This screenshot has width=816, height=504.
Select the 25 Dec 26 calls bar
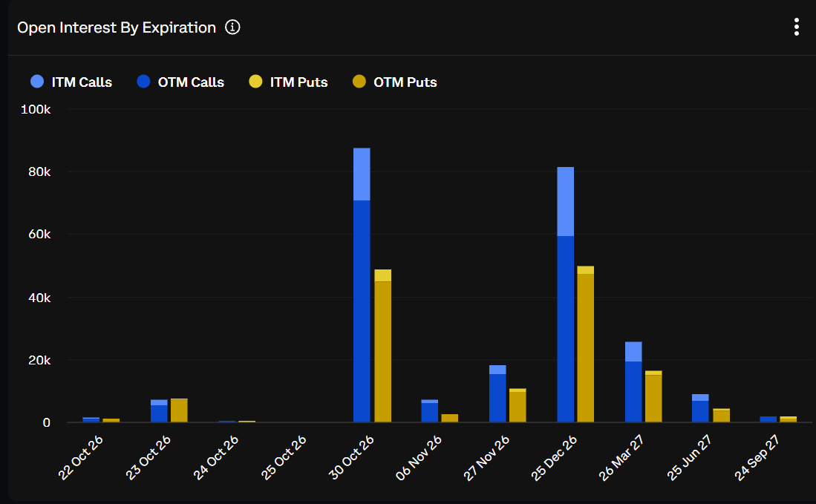click(565, 295)
